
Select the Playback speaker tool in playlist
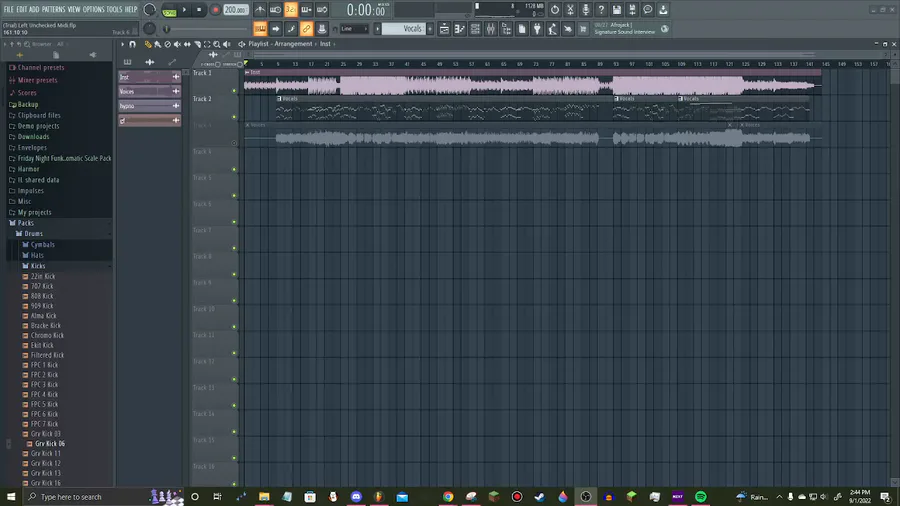pos(227,44)
